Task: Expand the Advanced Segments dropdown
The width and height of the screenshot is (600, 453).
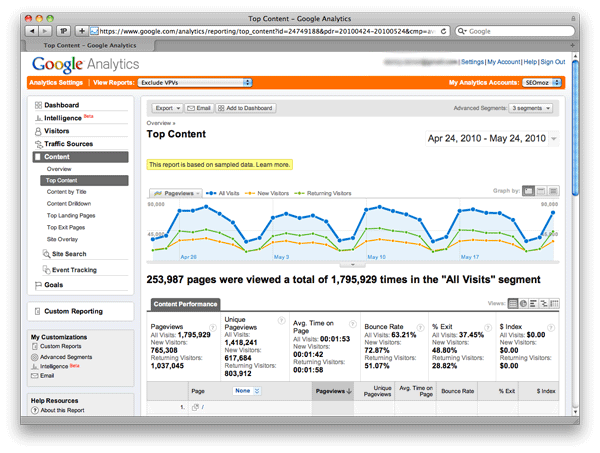Action: 531,107
